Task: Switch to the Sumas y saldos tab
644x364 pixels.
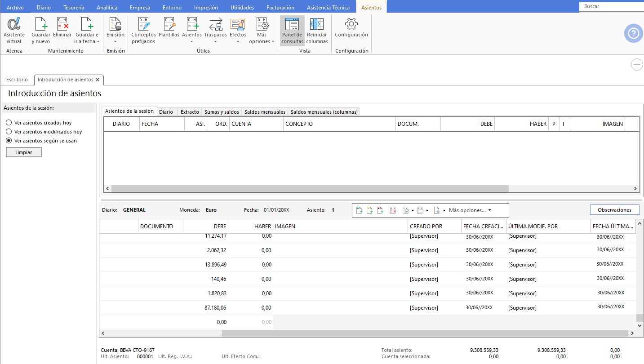Action: click(x=222, y=112)
